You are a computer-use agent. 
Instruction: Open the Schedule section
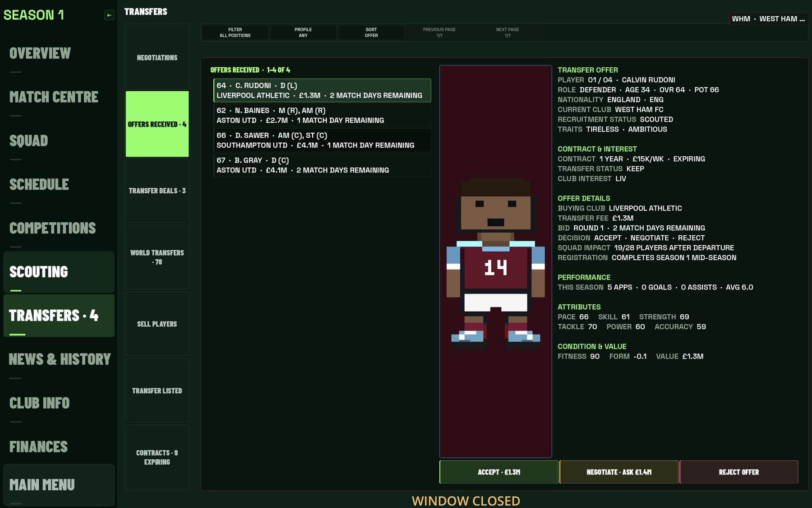pyautogui.click(x=59, y=185)
